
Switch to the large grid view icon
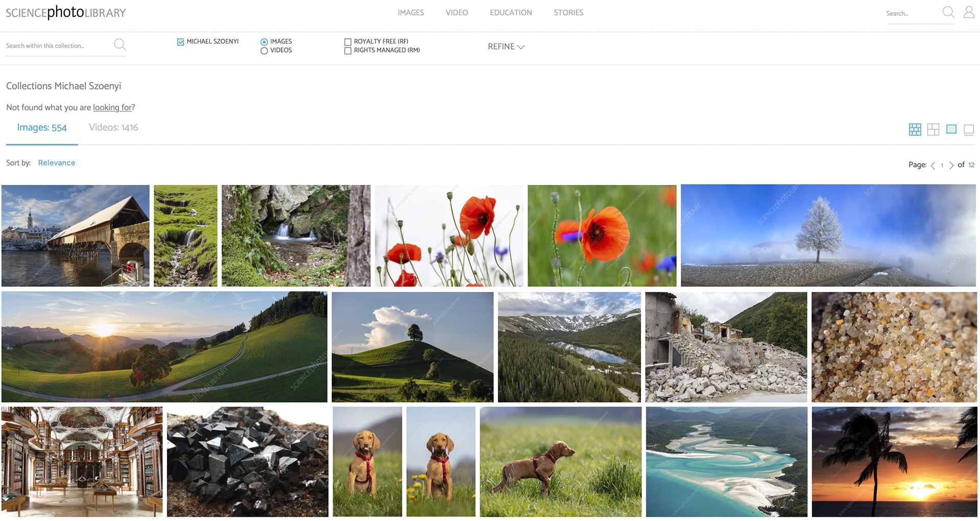pos(933,130)
